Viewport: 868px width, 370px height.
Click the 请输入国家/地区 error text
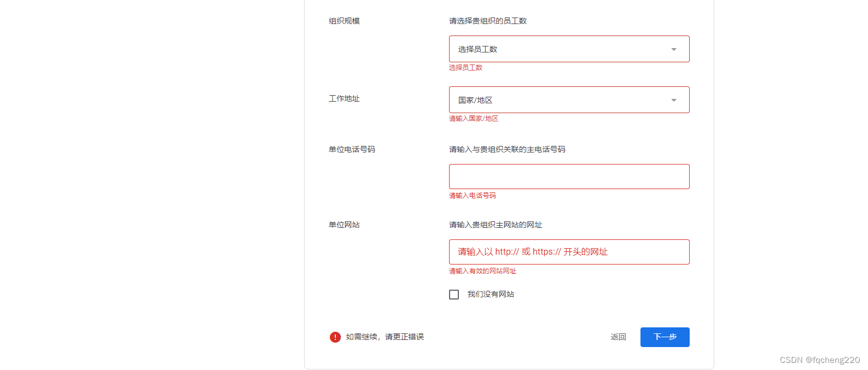[x=473, y=118]
